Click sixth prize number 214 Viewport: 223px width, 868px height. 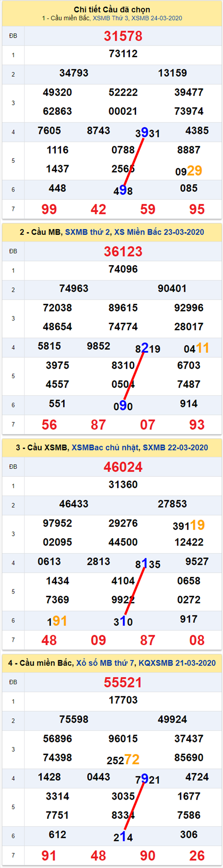tap(123, 836)
